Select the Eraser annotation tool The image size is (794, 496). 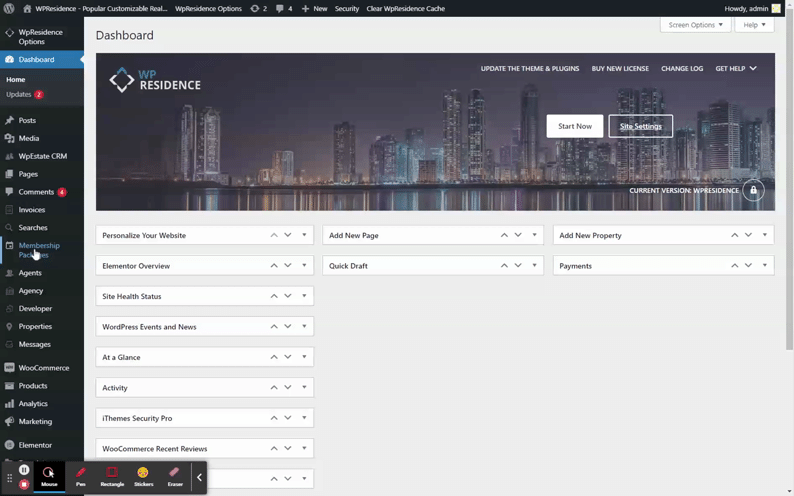tap(175, 476)
